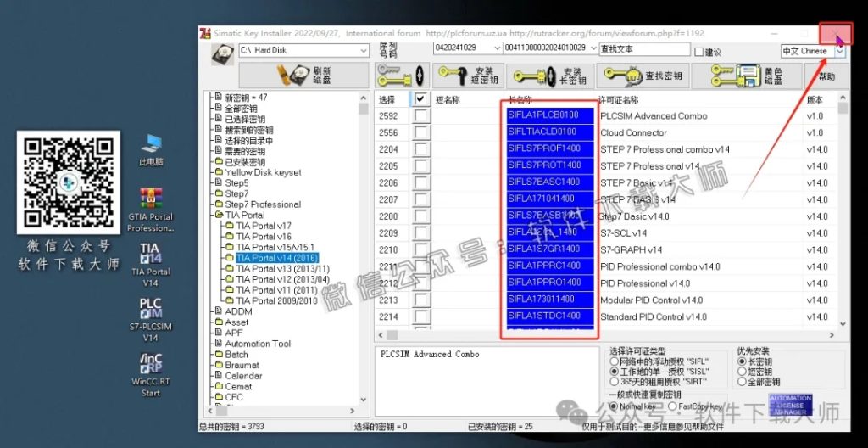Screen dimensions: 868x448
Task: Click the 查找密钥 find key button
Action: [643, 76]
